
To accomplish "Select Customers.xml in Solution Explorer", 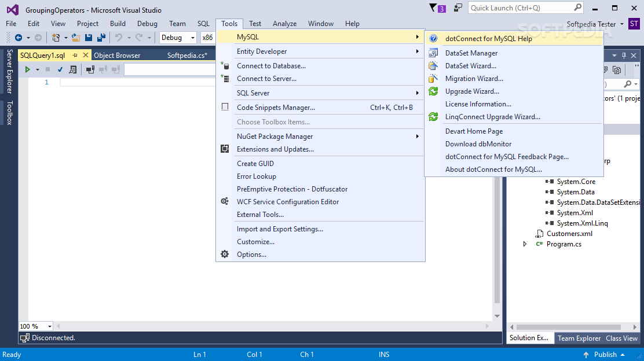I will 569,234.
